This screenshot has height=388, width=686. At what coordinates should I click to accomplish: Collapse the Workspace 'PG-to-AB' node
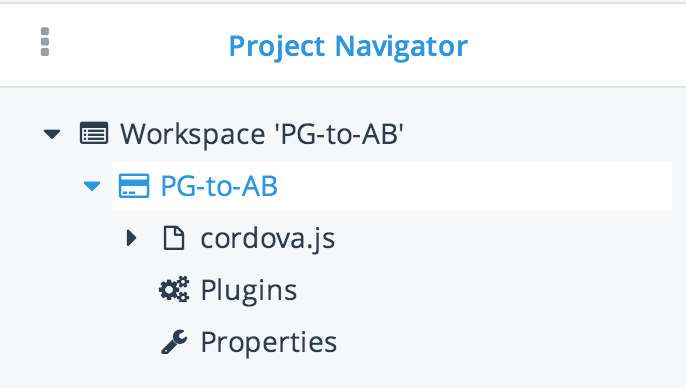point(52,134)
